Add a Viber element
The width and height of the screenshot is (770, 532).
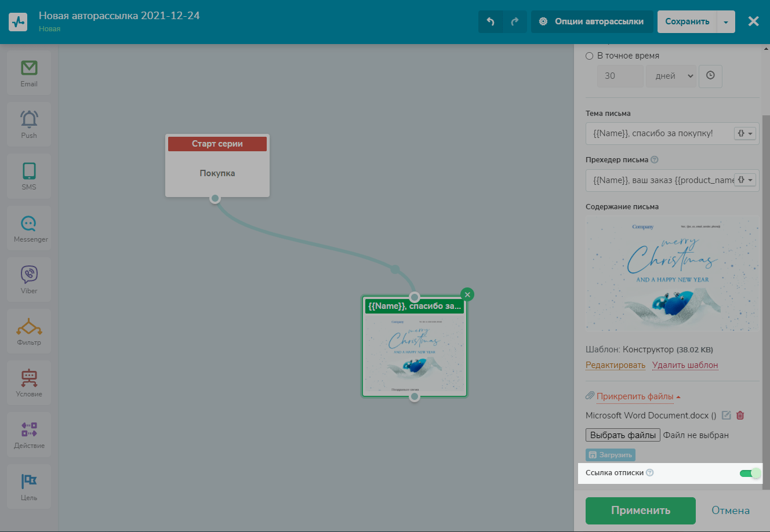(x=29, y=279)
